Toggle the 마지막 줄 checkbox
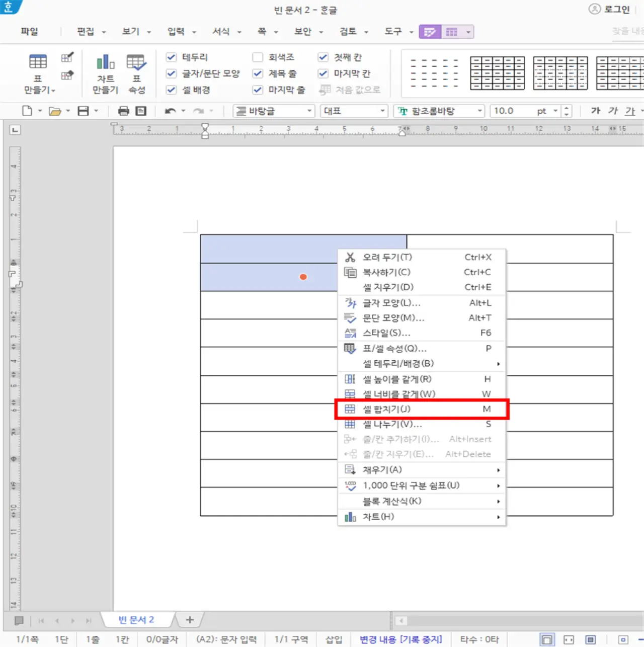This screenshot has height=647, width=644. (258, 90)
